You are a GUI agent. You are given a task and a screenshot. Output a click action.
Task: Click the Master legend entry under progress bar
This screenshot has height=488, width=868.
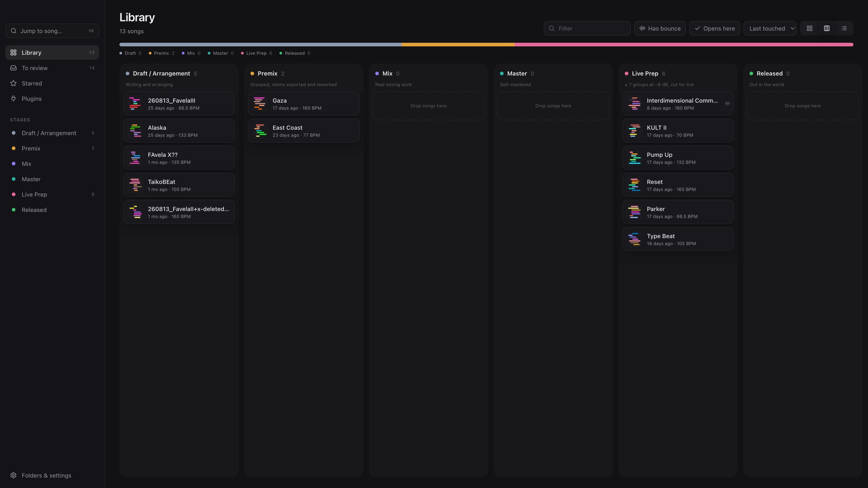[221, 53]
